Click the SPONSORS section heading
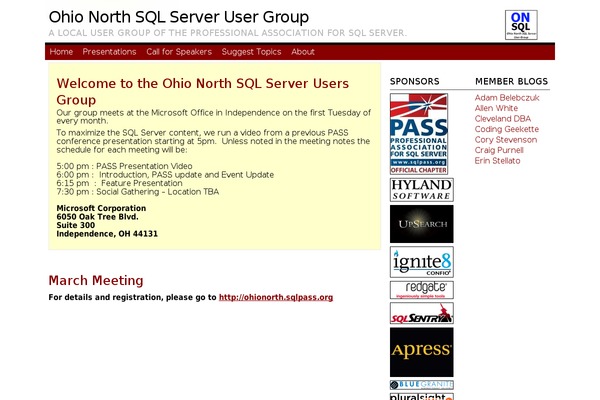 (414, 82)
